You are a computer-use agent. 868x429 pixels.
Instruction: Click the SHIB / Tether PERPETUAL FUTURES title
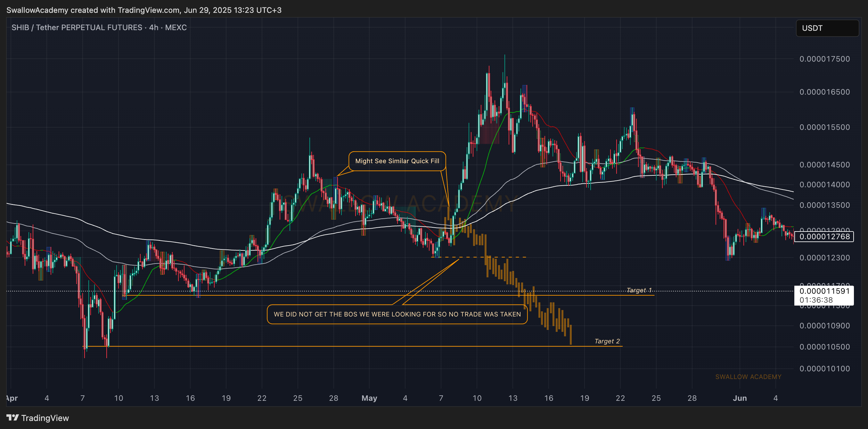(x=99, y=27)
